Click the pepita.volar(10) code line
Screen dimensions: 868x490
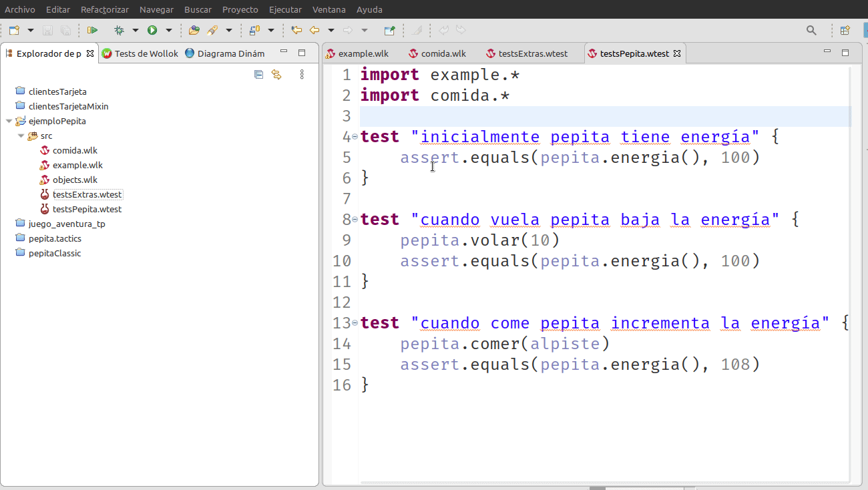point(480,240)
